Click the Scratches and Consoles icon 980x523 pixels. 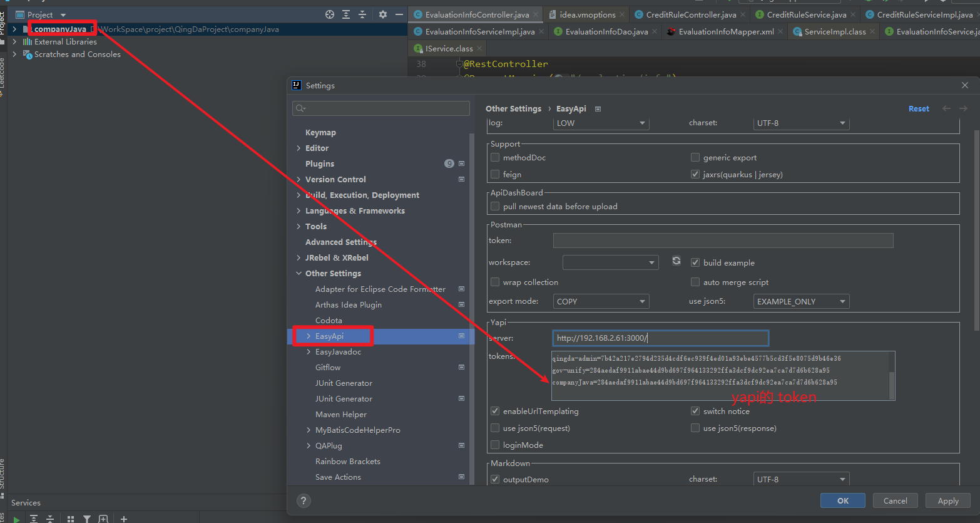pos(28,54)
